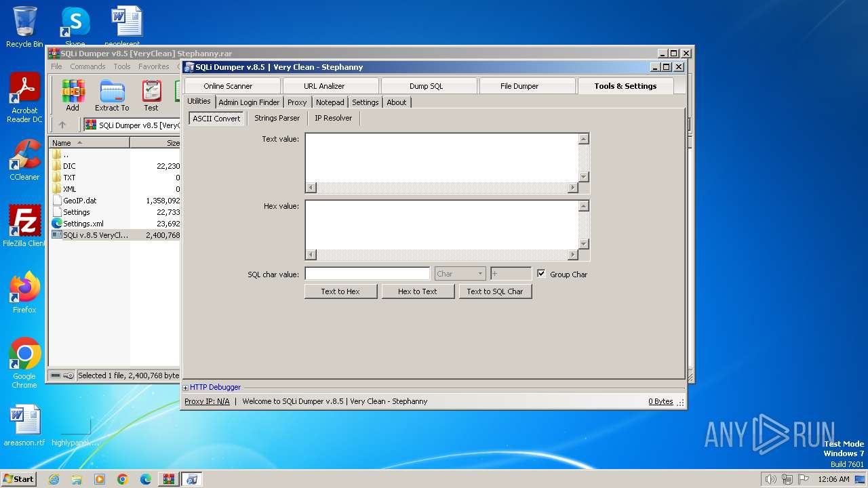This screenshot has width=868, height=488.
Task: Click the Text to SQL Char button
Action: (495, 291)
